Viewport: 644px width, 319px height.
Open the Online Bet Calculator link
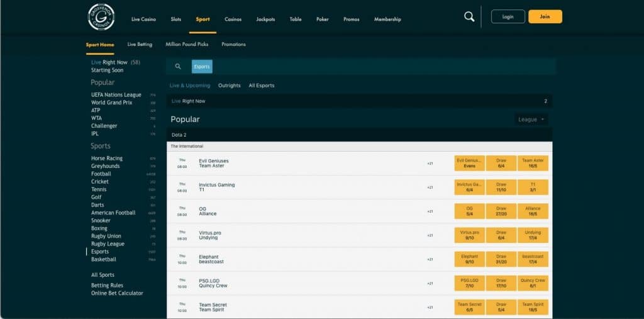coord(117,293)
